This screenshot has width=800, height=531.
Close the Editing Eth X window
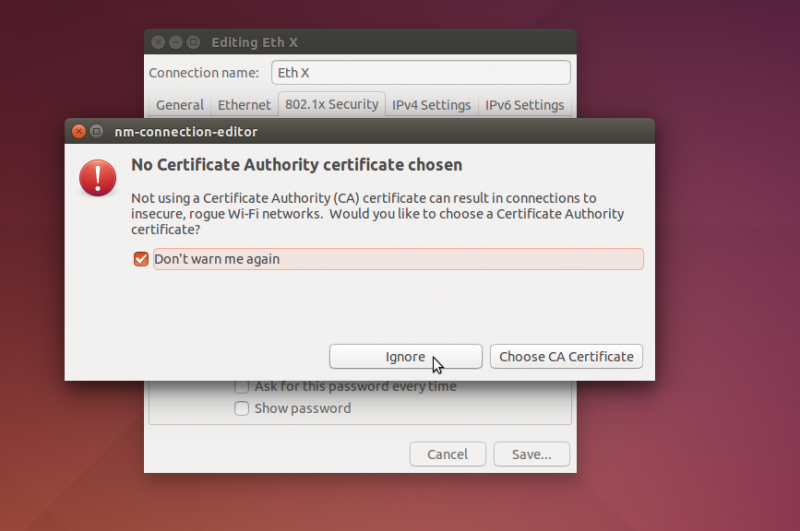[158, 42]
